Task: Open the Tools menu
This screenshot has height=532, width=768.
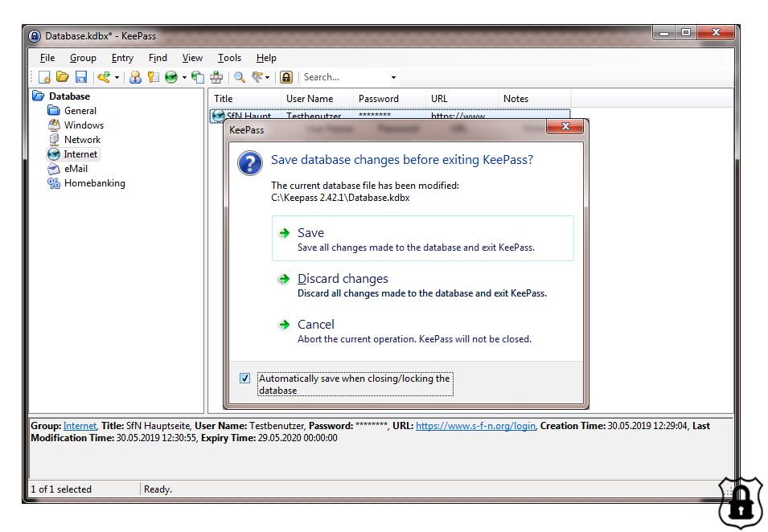Action: (x=229, y=58)
